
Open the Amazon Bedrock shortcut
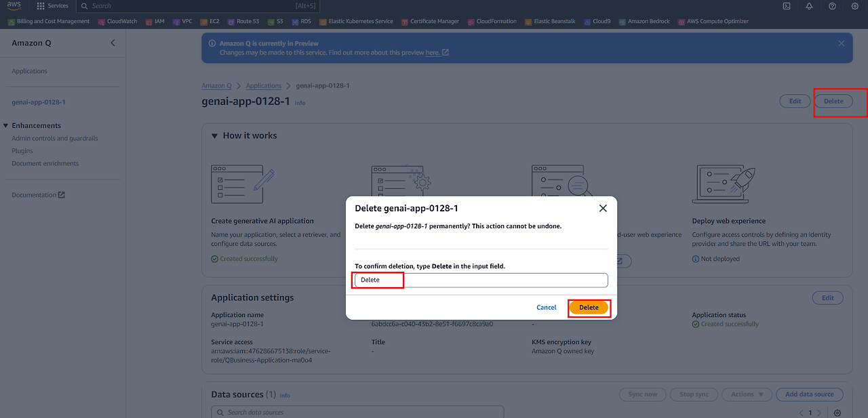(644, 22)
